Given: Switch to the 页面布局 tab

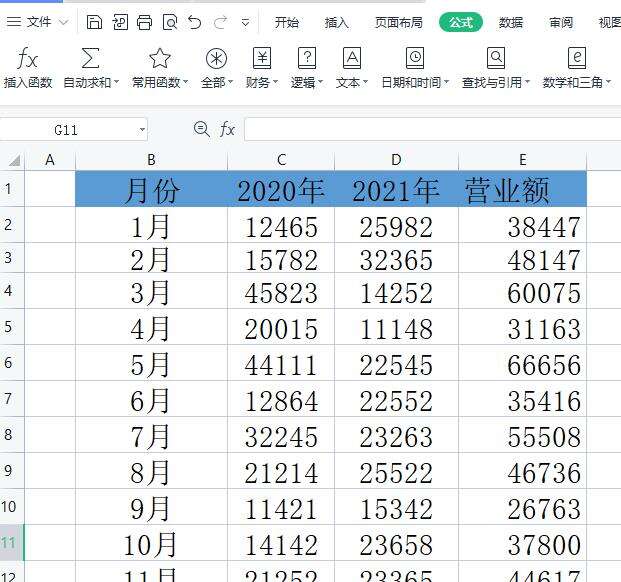Looking at the screenshot, I should 399,23.
